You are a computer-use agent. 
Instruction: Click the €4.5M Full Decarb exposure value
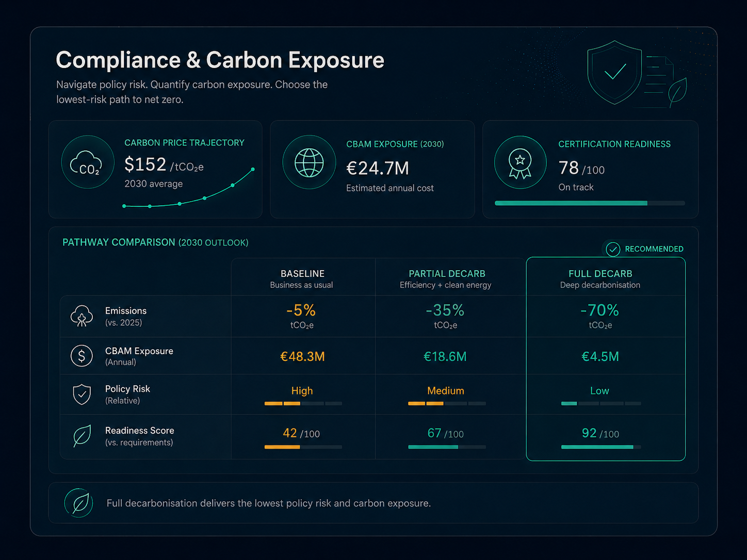point(600,356)
